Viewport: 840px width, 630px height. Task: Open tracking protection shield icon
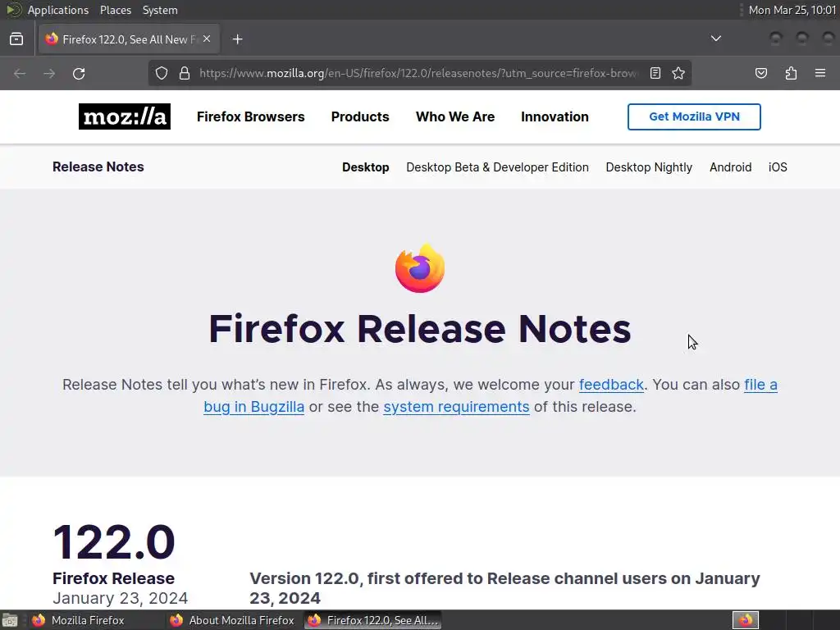click(x=162, y=73)
